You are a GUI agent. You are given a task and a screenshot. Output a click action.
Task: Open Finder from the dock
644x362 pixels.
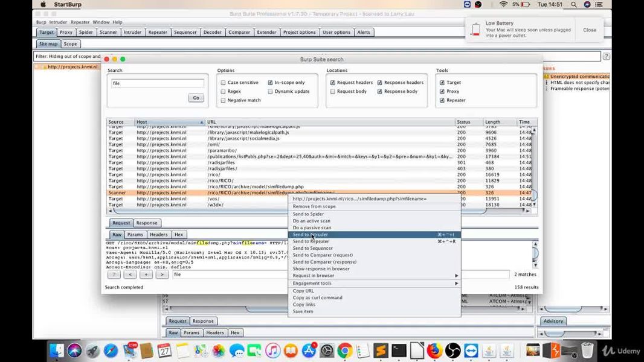pyautogui.click(x=57, y=351)
